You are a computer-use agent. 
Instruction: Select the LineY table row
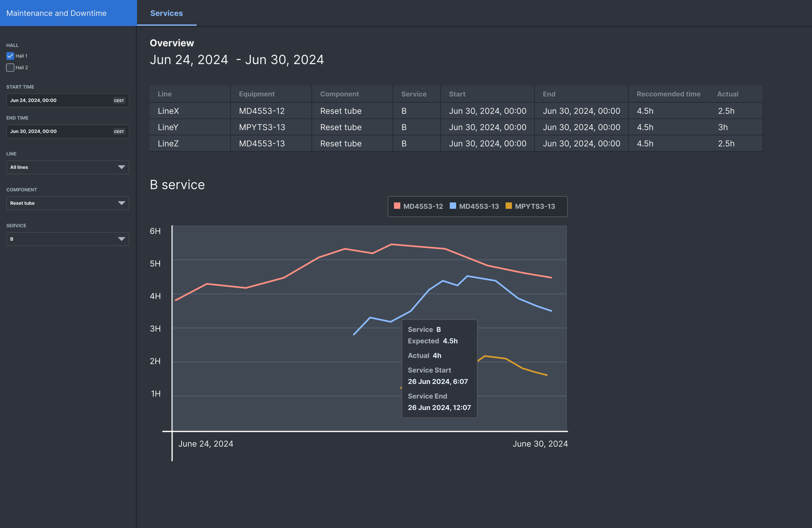point(168,127)
